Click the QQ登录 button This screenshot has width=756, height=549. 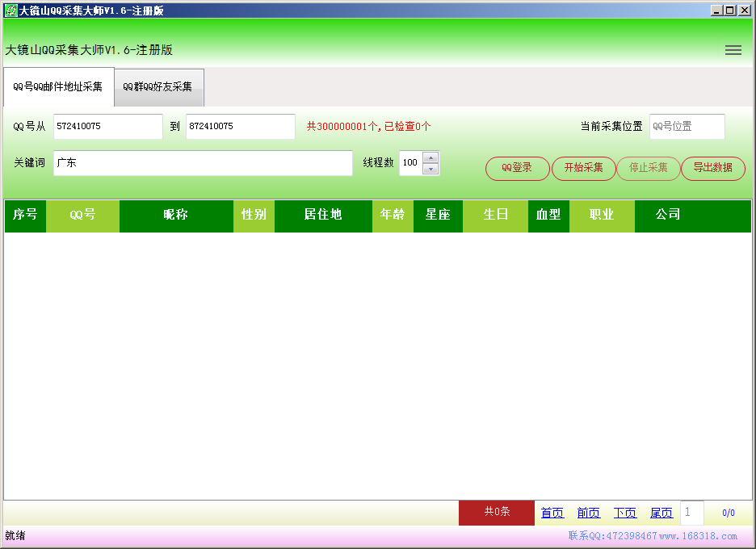point(517,168)
